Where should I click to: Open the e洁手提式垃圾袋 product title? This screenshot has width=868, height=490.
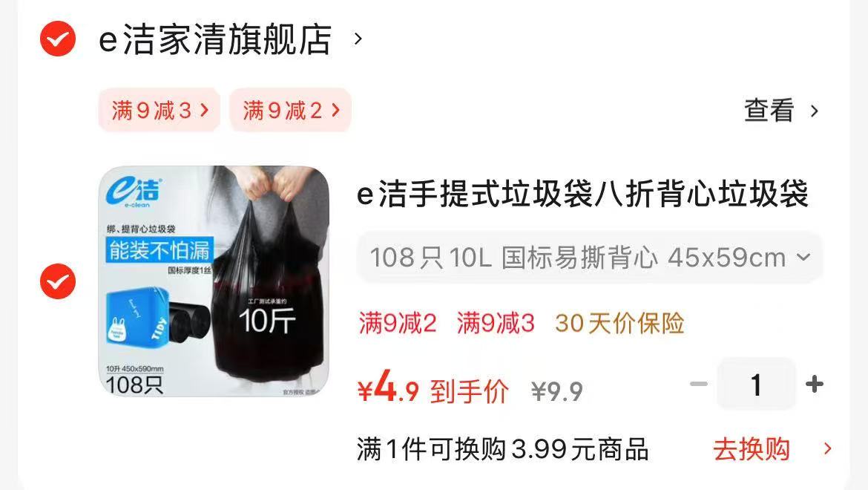click(x=583, y=194)
